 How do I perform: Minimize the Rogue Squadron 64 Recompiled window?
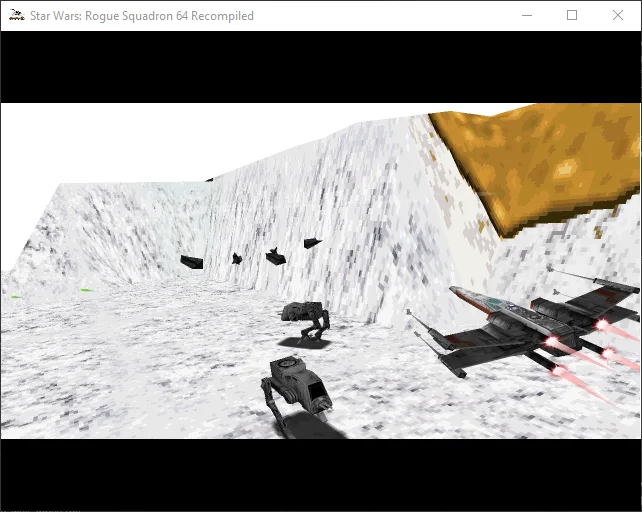[527, 16]
